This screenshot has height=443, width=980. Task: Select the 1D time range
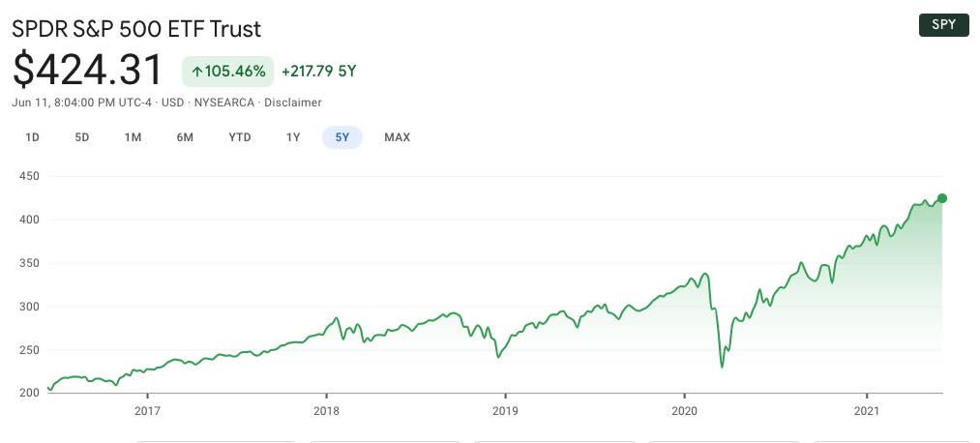click(32, 137)
